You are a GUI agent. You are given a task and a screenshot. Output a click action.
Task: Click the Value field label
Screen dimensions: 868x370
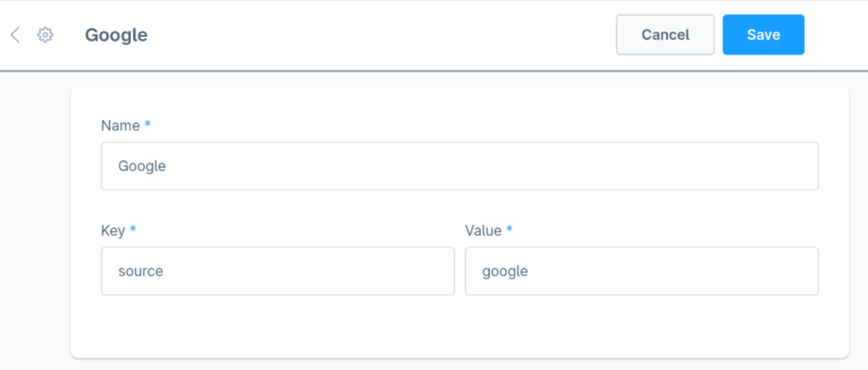pos(483,231)
